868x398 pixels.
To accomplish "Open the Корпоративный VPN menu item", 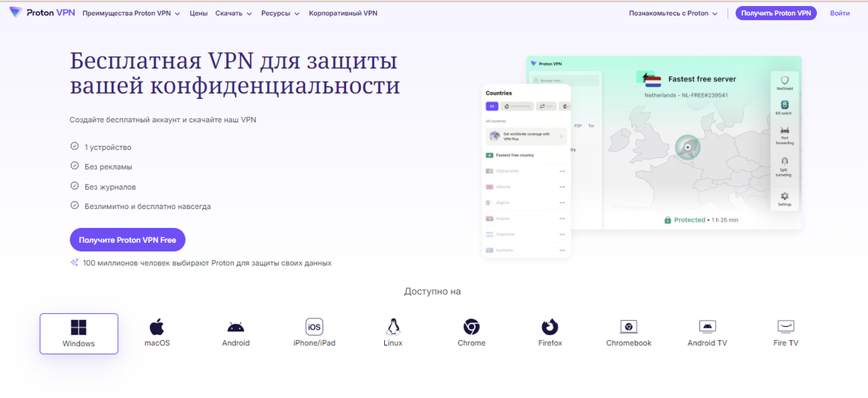I will [x=343, y=13].
